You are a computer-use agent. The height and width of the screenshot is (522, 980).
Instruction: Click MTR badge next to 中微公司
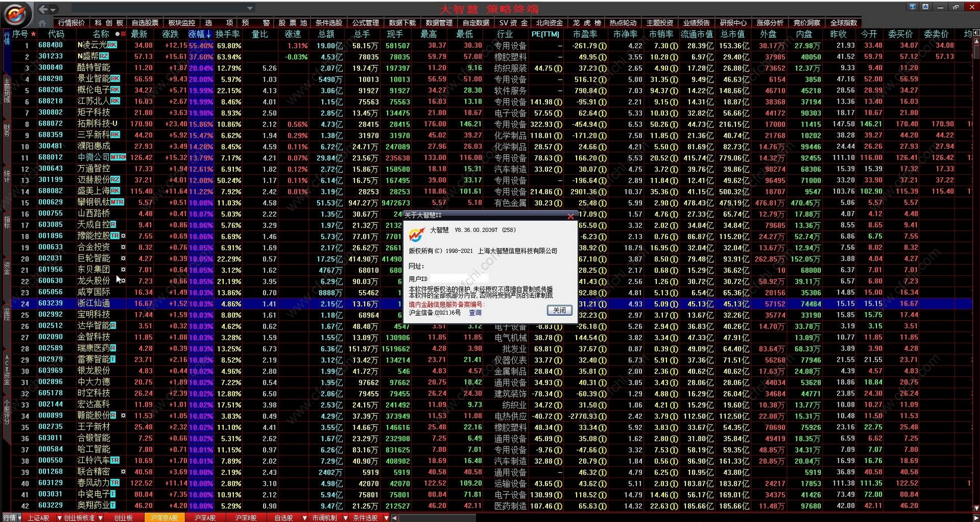pyautogui.click(x=118, y=158)
